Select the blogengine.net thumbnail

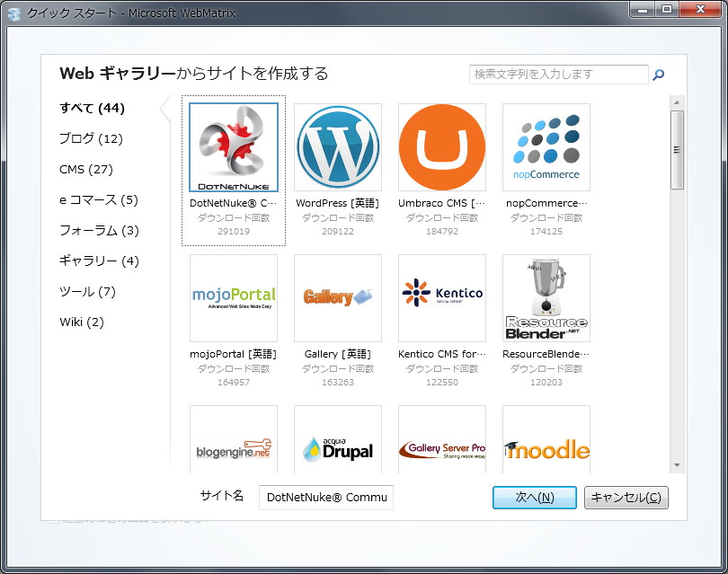coord(232,446)
